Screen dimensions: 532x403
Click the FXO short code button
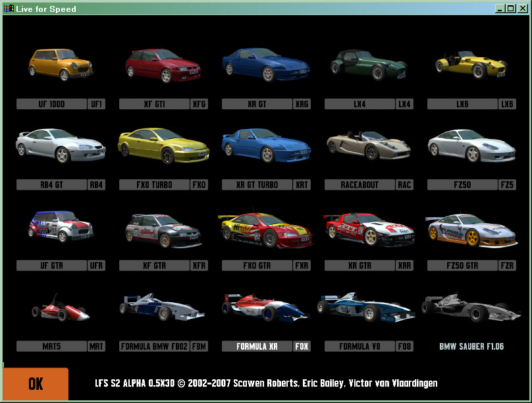pos(199,185)
